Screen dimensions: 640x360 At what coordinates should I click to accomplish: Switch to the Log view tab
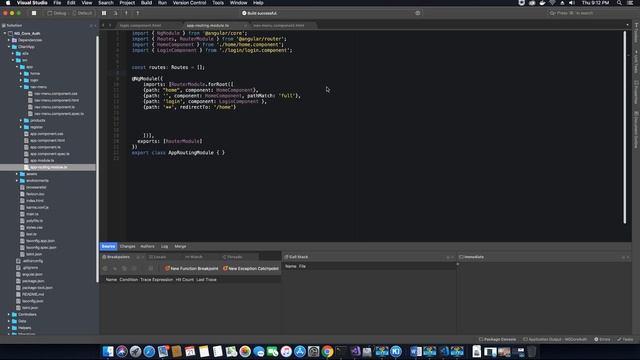pos(164,247)
